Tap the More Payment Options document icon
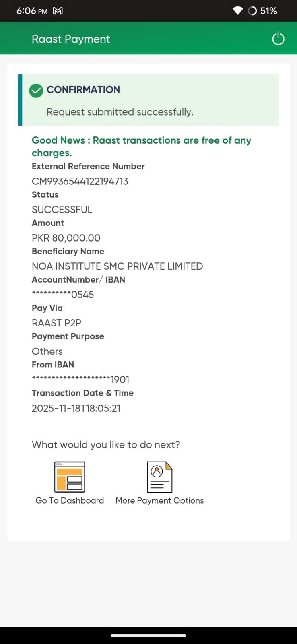 click(159, 477)
